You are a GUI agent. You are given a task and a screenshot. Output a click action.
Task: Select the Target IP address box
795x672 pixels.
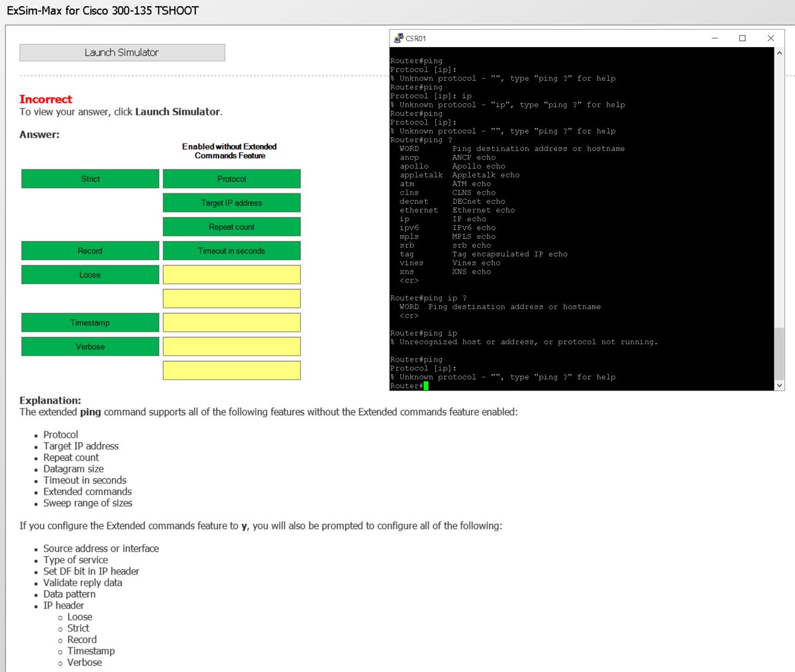click(232, 203)
